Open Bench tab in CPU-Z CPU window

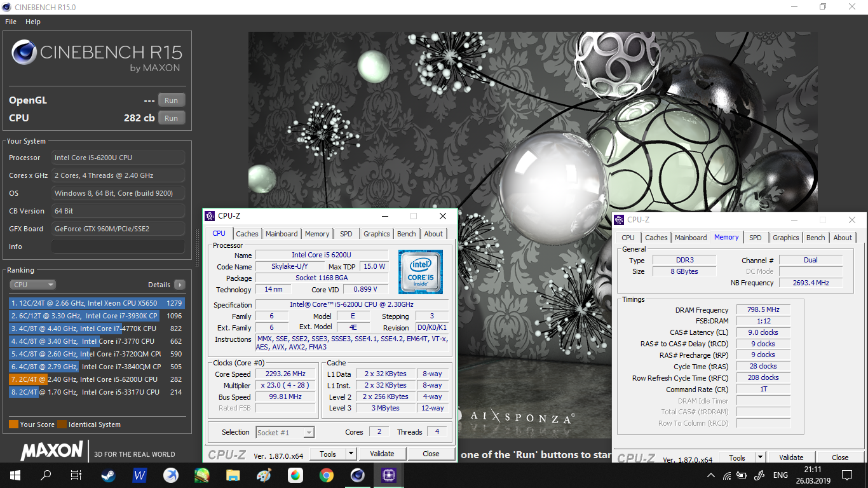coord(407,234)
